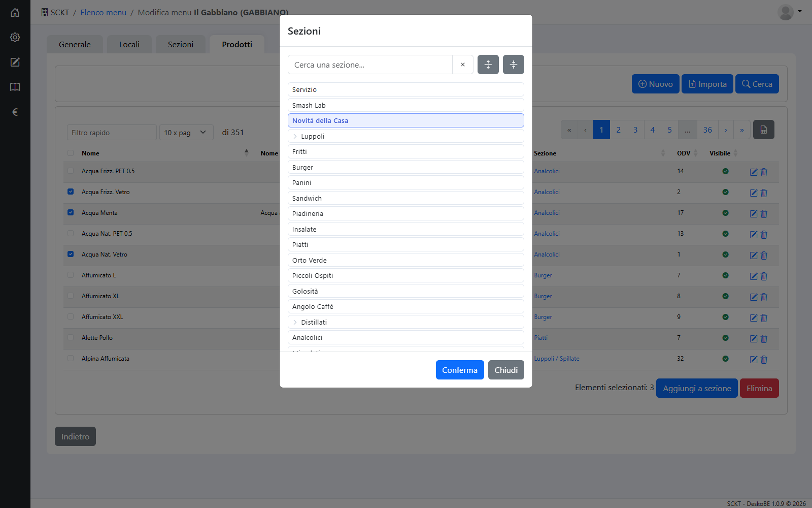Open the Elenco menu breadcrumb link
Image resolution: width=812 pixels, height=508 pixels.
103,12
